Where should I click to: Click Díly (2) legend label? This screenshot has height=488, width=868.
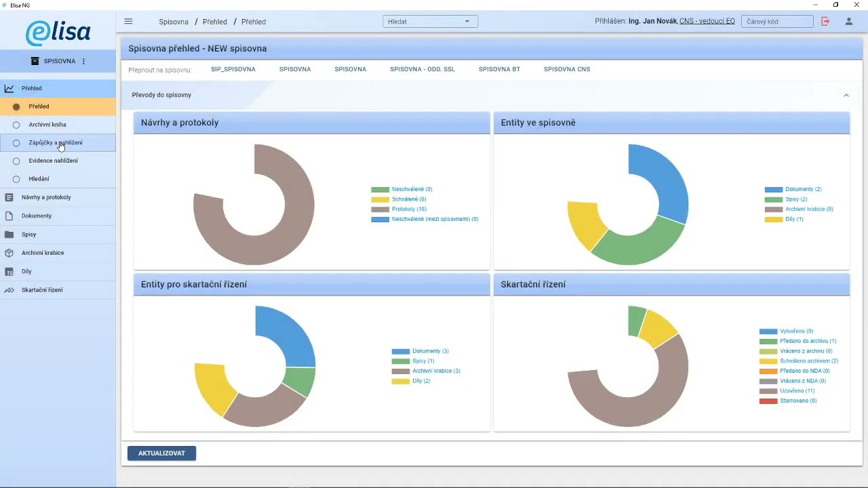421,381
